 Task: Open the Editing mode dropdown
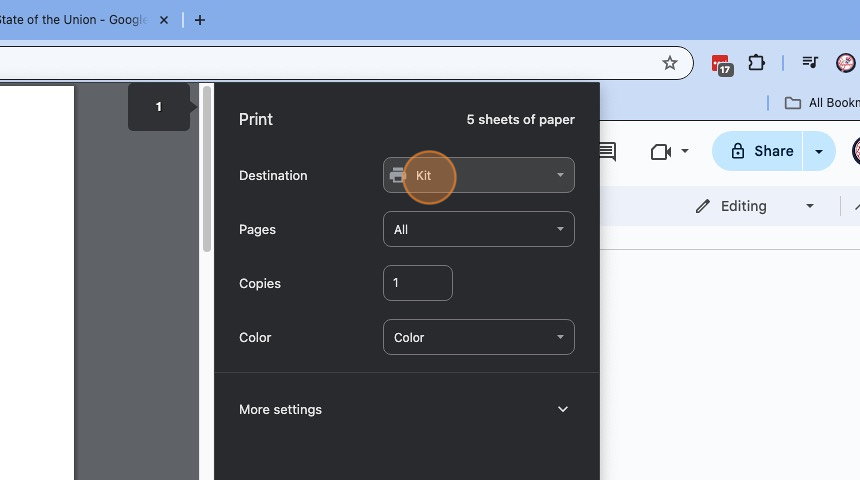pos(755,206)
